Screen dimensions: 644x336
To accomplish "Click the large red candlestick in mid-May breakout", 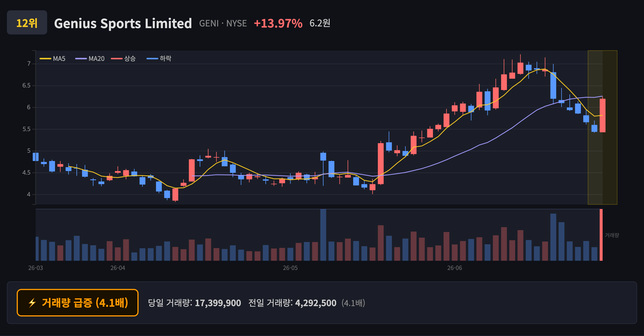I will [380, 164].
